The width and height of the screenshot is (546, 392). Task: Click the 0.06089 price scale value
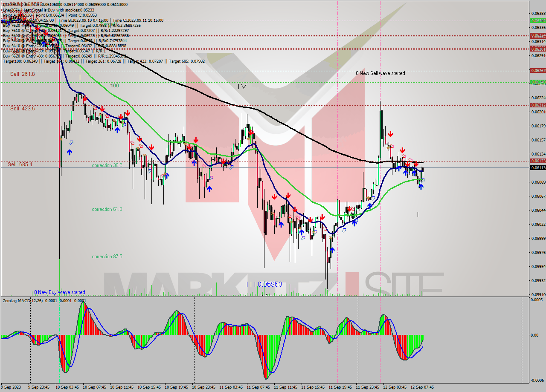click(x=539, y=182)
